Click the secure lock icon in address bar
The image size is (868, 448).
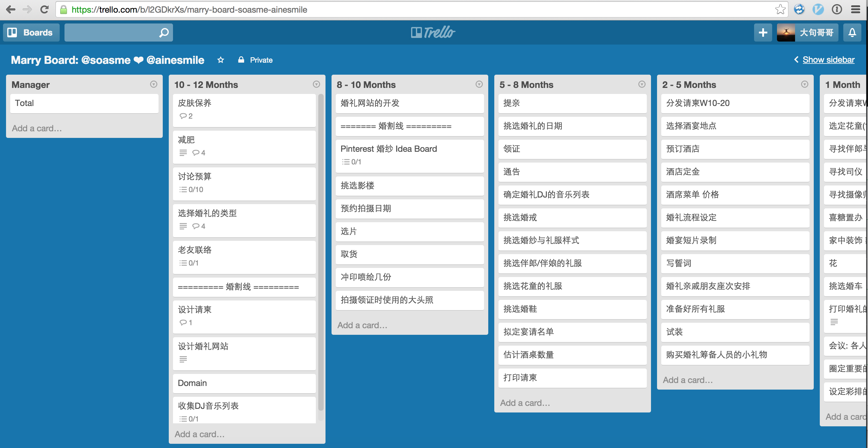(64, 9)
